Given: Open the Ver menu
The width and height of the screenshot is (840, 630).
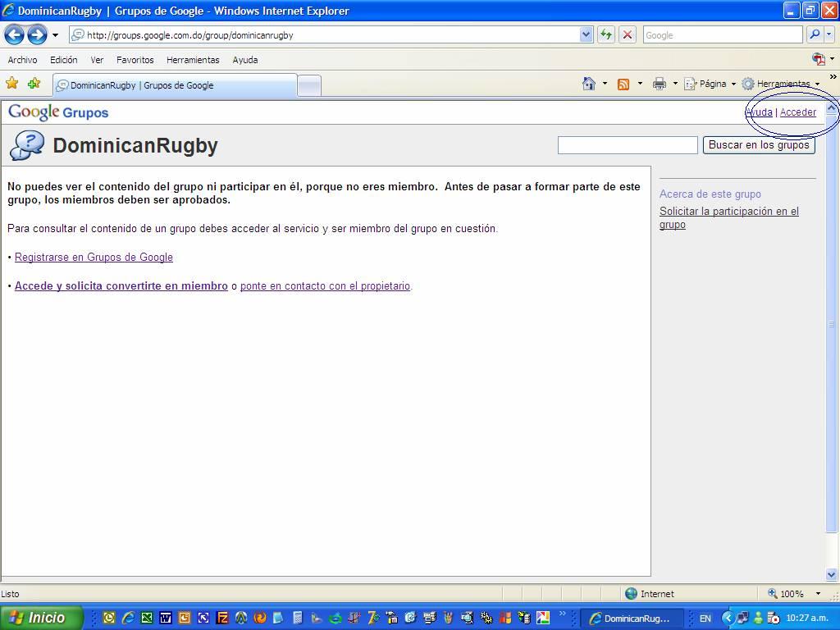Looking at the screenshot, I should click(x=97, y=60).
